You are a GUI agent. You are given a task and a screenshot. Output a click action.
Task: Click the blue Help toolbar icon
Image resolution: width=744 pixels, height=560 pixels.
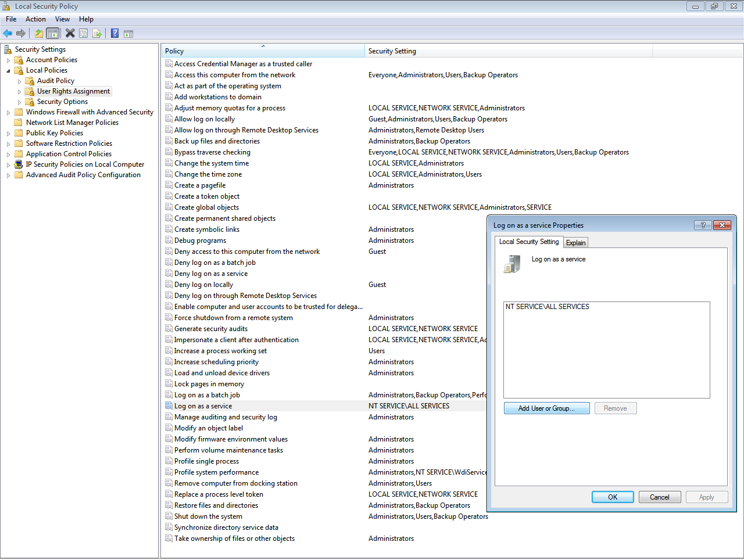pos(115,34)
